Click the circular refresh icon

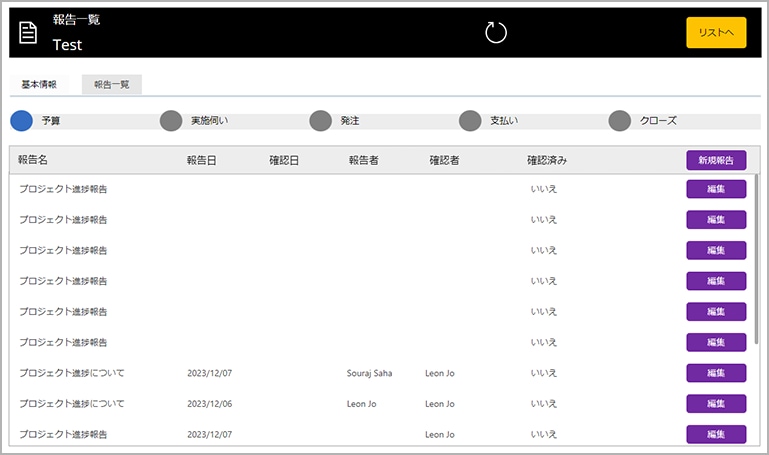click(x=496, y=33)
